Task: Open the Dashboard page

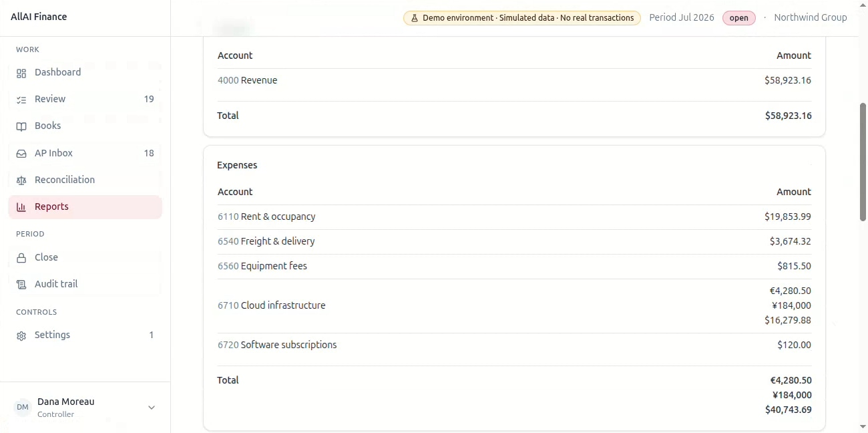Action: 85,72
